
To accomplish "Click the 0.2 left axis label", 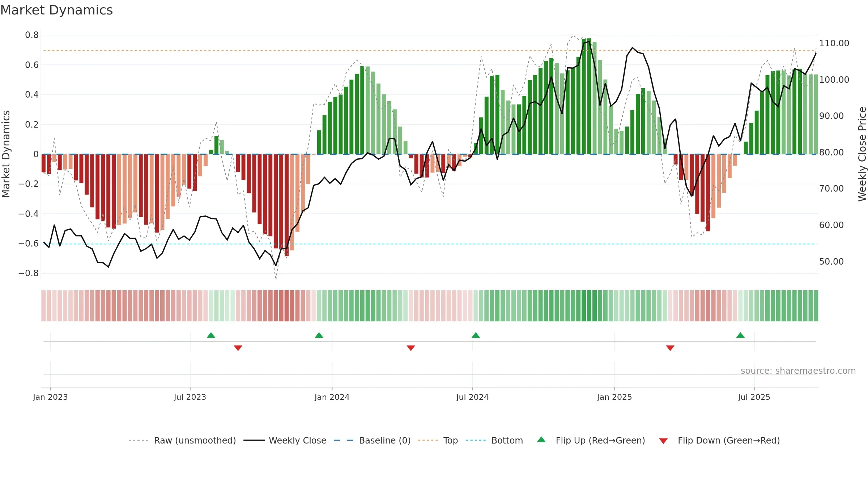I will (x=32, y=124).
